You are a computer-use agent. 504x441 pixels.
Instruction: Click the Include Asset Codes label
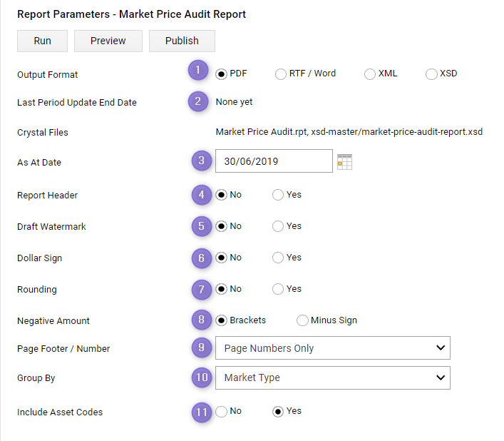pyautogui.click(x=60, y=412)
